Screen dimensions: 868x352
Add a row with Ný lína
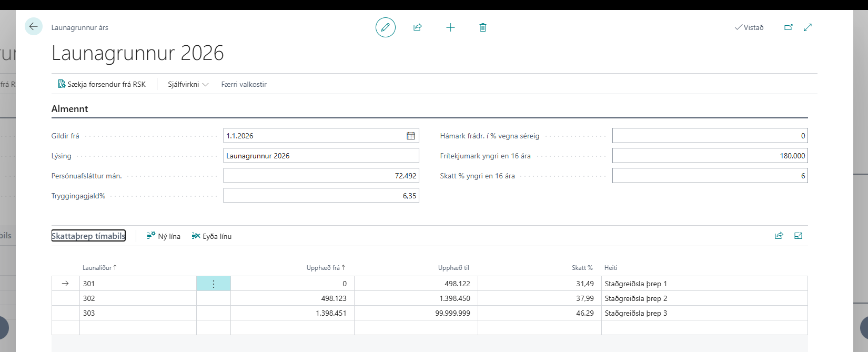click(164, 236)
